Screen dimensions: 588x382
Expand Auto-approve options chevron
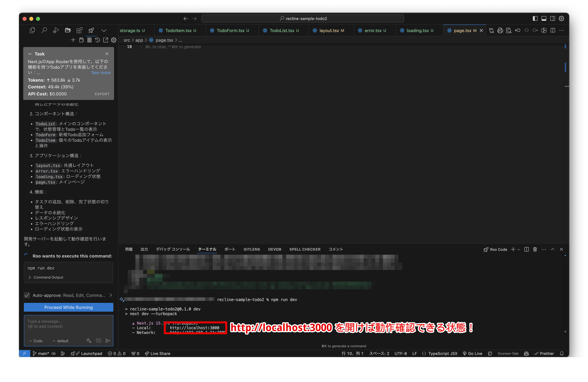coord(111,295)
